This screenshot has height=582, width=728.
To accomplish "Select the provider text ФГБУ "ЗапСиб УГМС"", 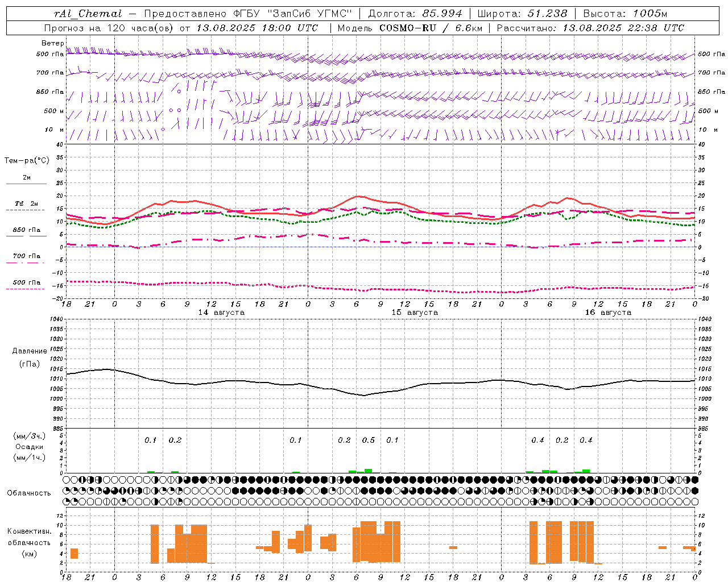I will coord(292,14).
